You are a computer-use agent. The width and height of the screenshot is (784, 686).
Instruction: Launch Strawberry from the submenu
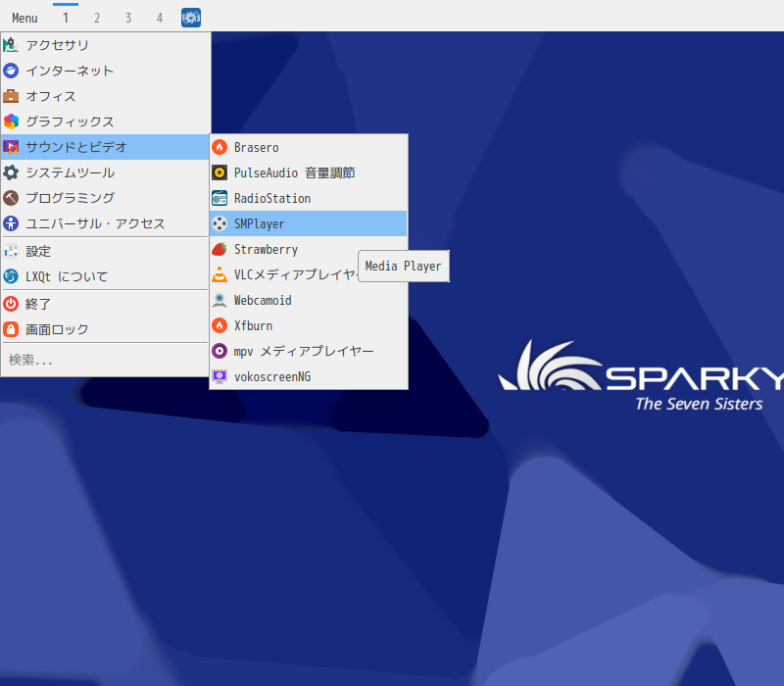pyautogui.click(x=309, y=249)
